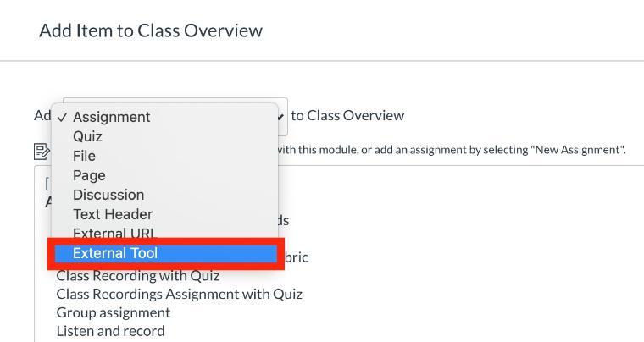
Task: Pick External URL in the list
Action: 114,234
